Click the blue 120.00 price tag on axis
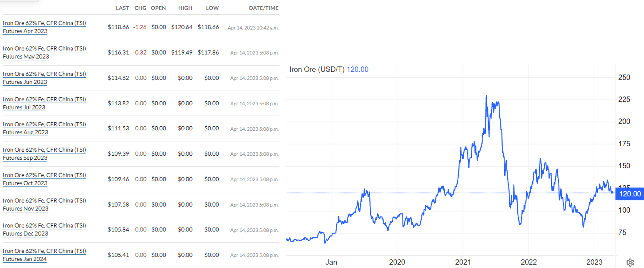 [x=629, y=194]
